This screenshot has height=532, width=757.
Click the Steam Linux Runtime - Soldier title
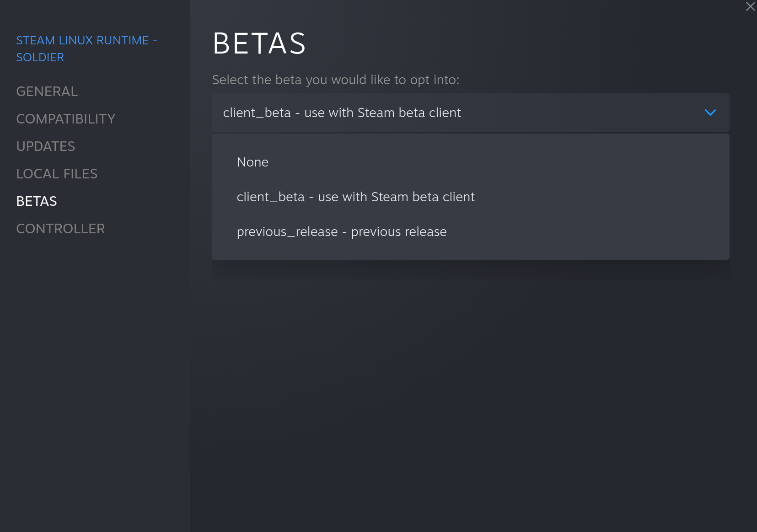[x=86, y=49]
